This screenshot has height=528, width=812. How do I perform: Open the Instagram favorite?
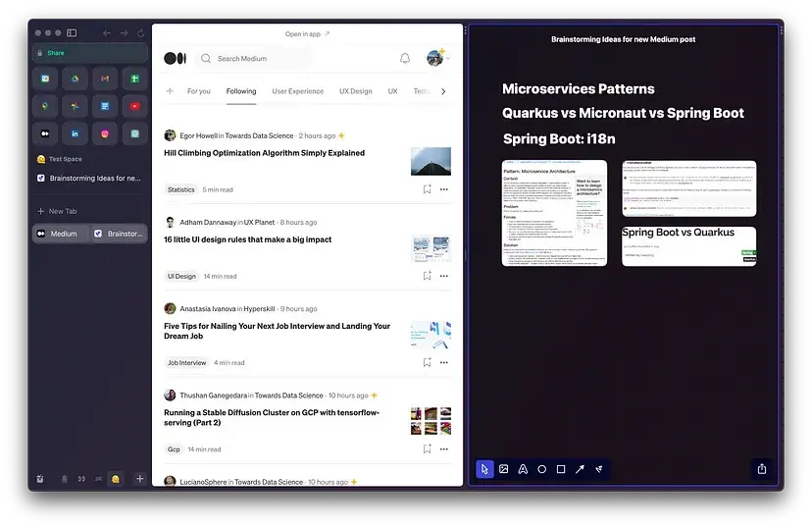105,133
